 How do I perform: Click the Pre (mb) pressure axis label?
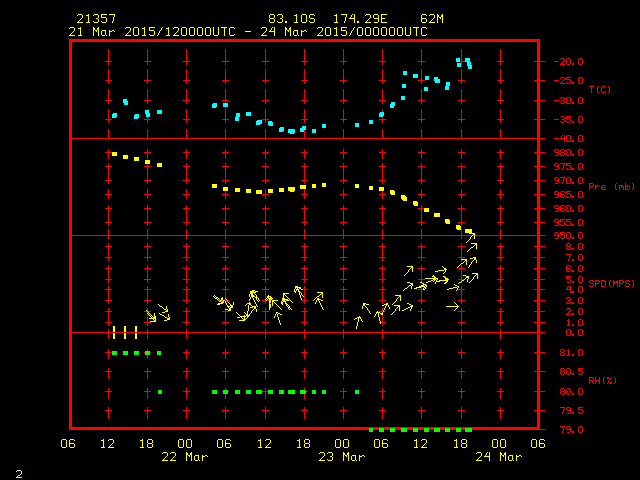click(611, 187)
